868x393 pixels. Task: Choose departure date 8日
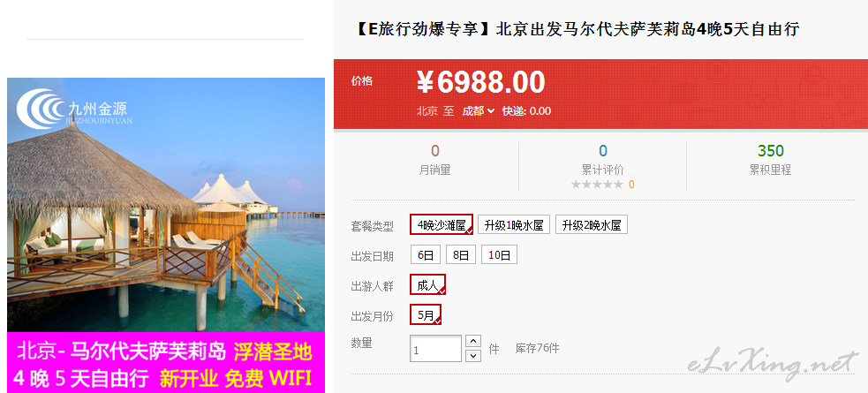click(x=461, y=255)
